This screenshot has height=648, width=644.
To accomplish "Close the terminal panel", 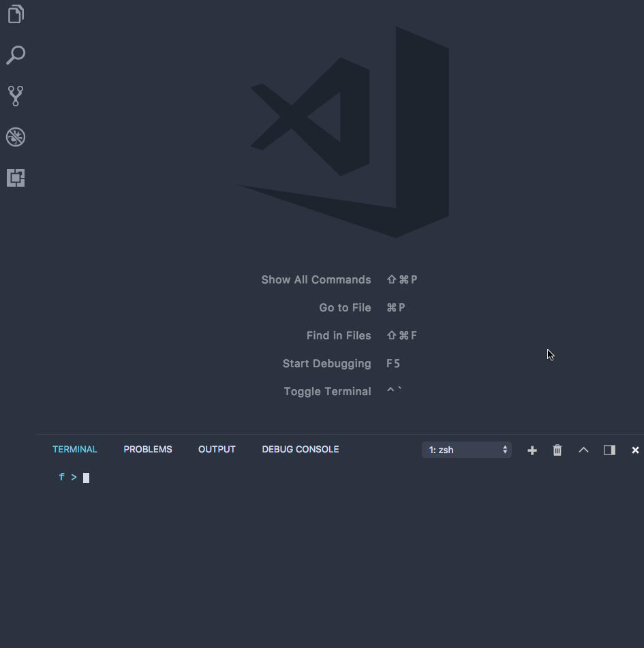I will [635, 450].
